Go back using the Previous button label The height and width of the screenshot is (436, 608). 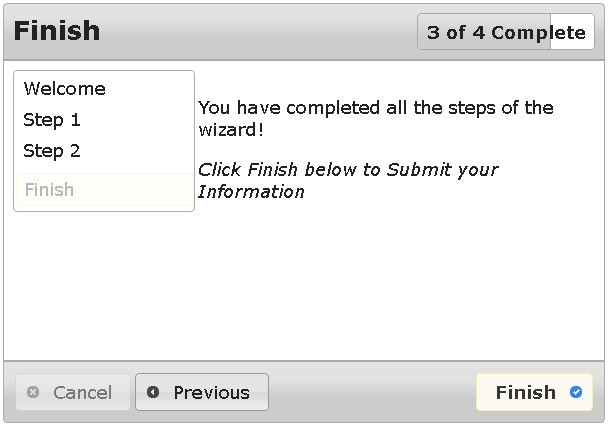[211, 393]
